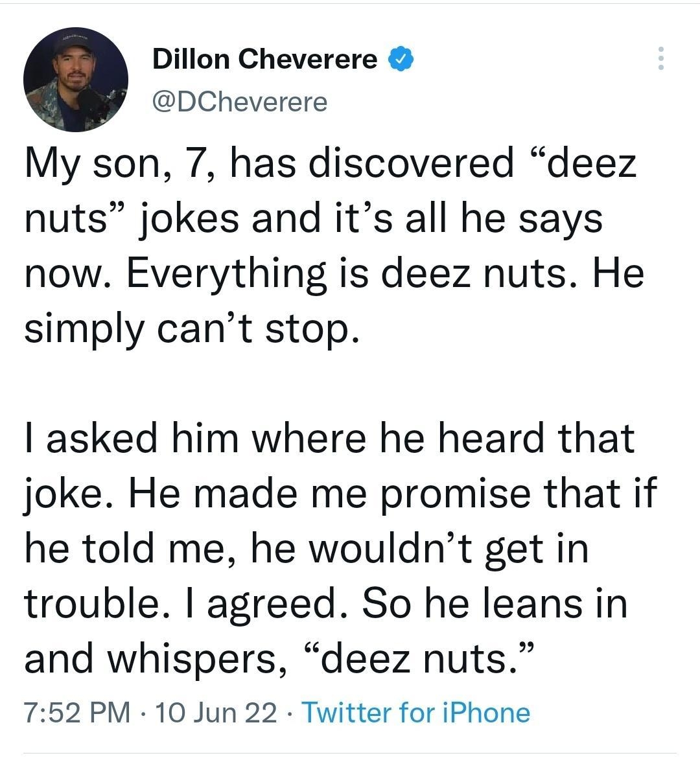700x760 pixels.
Task: Click the date 10 Jun 22
Action: point(214,713)
